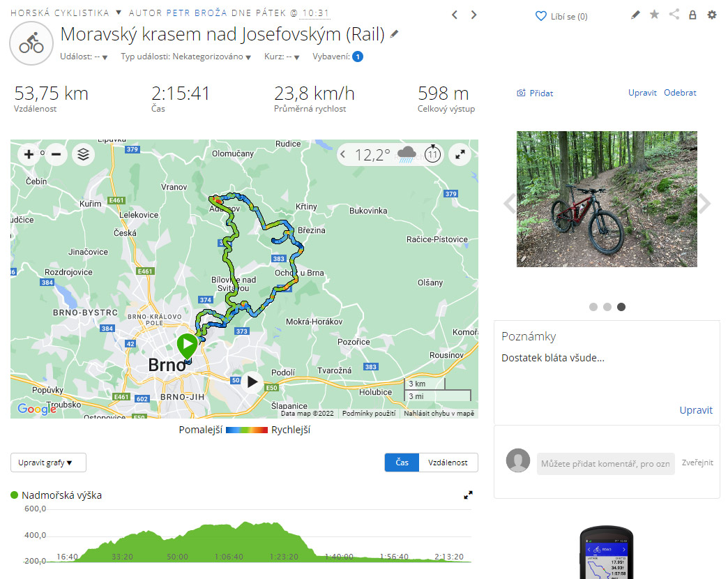Click the map zoom out minus button
Image resolution: width=728 pixels, height=579 pixels.
[x=56, y=154]
